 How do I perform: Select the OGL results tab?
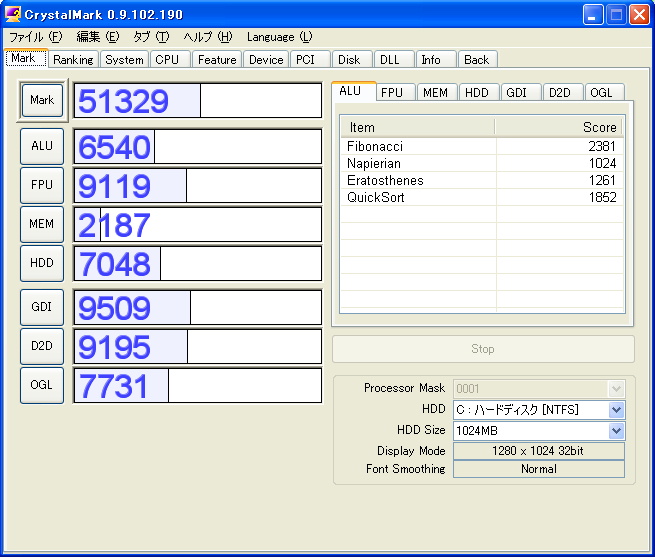(x=601, y=93)
